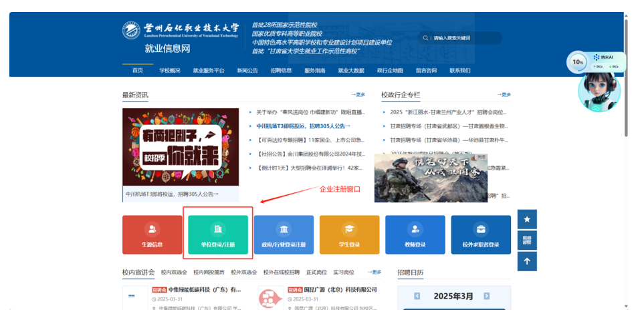The height and width of the screenshot is (336, 644).
Task: Click the AI robot assistant avatar
Action: (599, 92)
